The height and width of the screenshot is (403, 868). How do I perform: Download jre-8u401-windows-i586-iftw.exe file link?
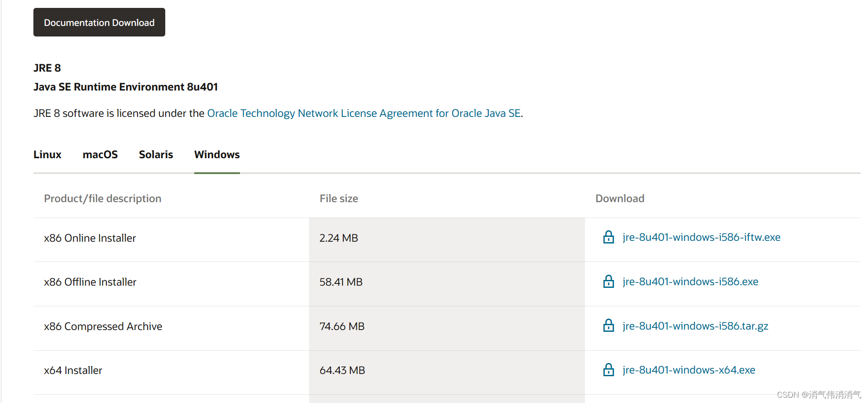tap(701, 237)
